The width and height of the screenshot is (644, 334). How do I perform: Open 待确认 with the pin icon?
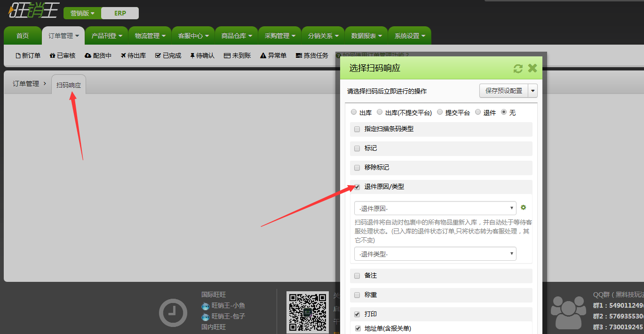(x=202, y=55)
